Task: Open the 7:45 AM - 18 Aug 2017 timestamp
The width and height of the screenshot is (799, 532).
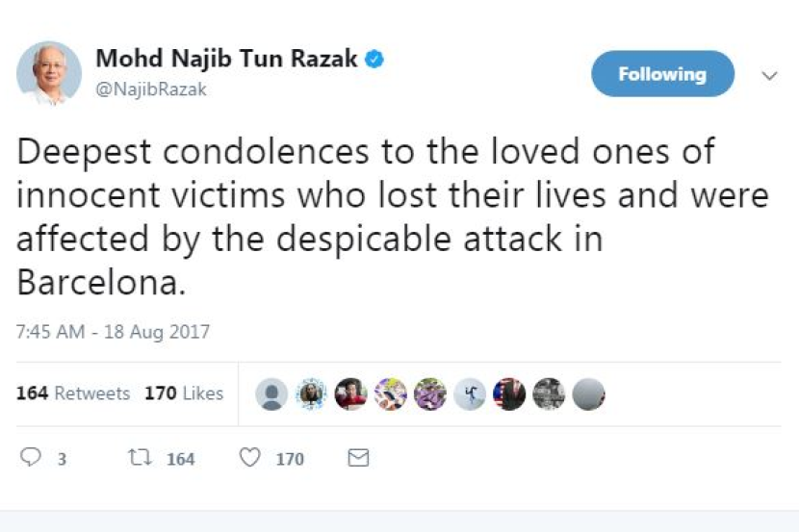Action: click(113, 332)
